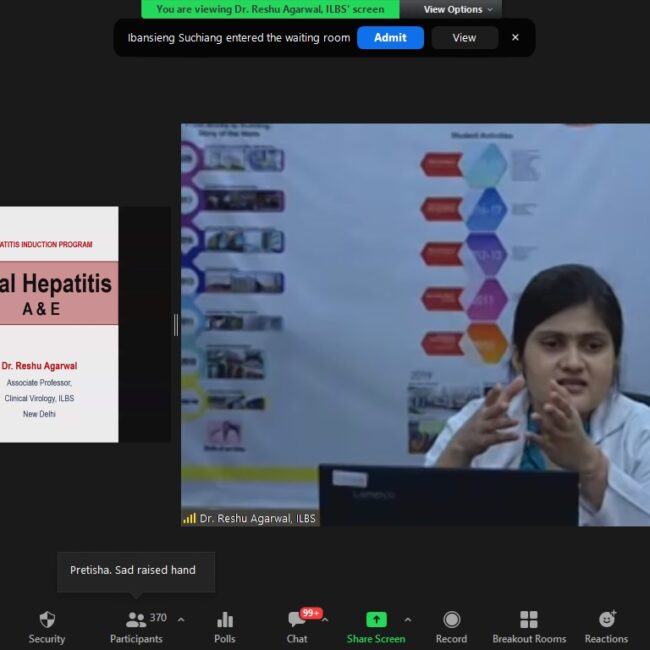Click the signal strength icon beside speaker name
Image resolution: width=650 pixels, height=650 pixels.
(x=189, y=519)
